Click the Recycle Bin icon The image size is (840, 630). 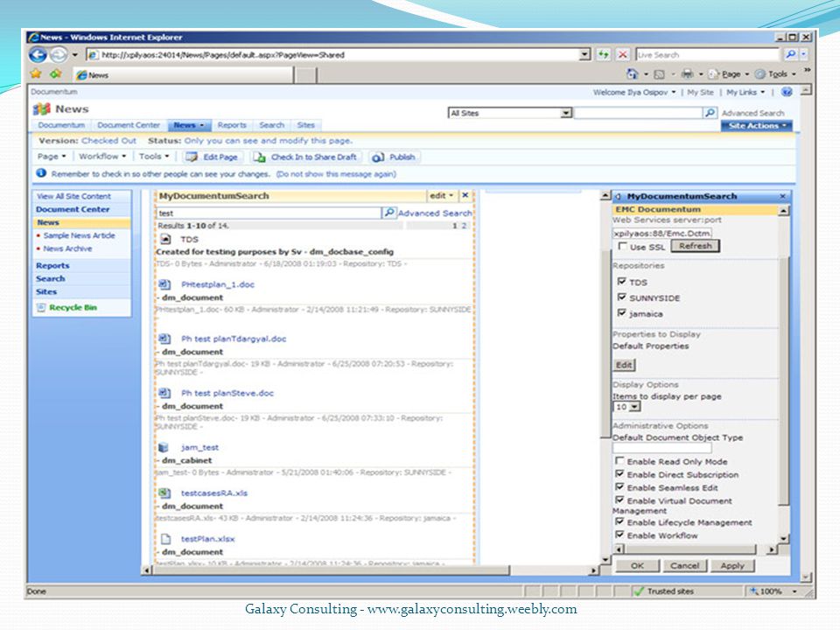(x=41, y=307)
